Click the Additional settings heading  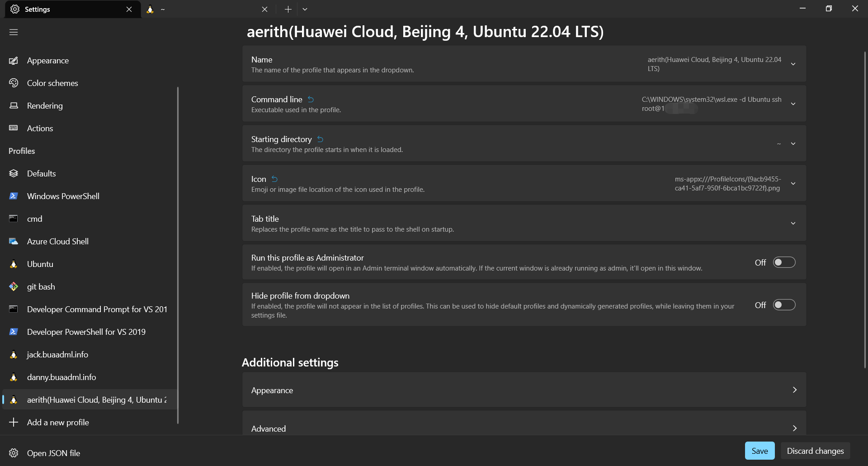click(x=290, y=362)
